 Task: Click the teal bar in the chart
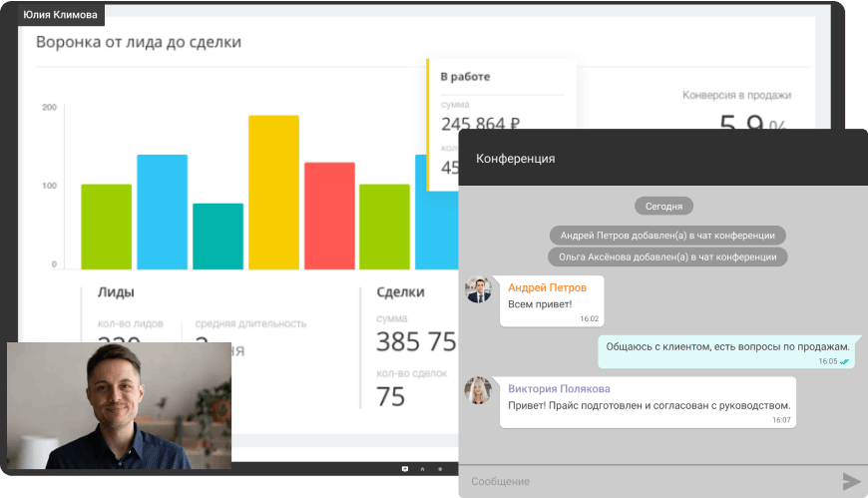(217, 236)
